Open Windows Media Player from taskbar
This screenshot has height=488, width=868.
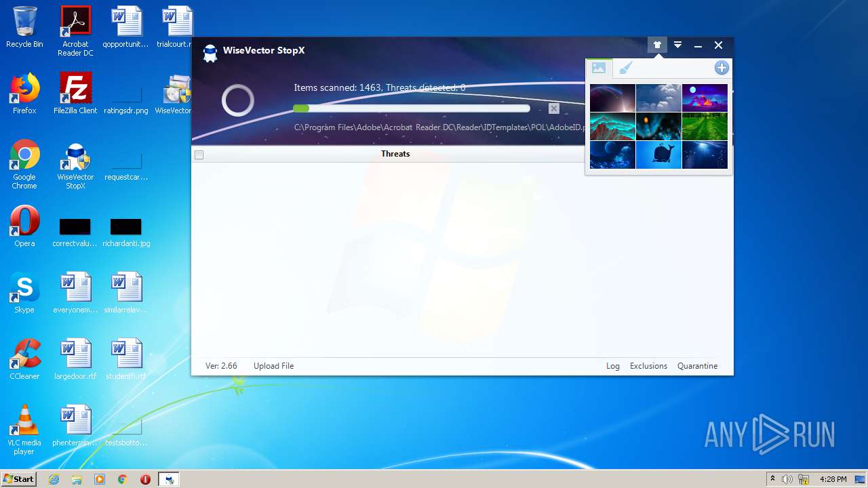[x=100, y=479]
